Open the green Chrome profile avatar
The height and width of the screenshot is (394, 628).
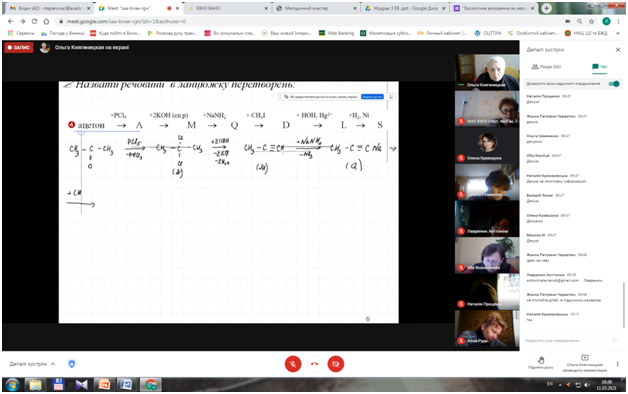[x=606, y=21]
